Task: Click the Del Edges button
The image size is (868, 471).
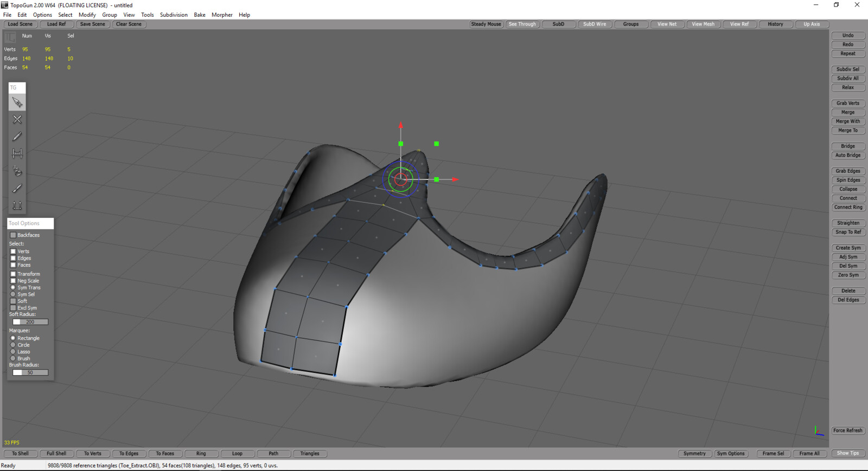Action: coord(848,300)
